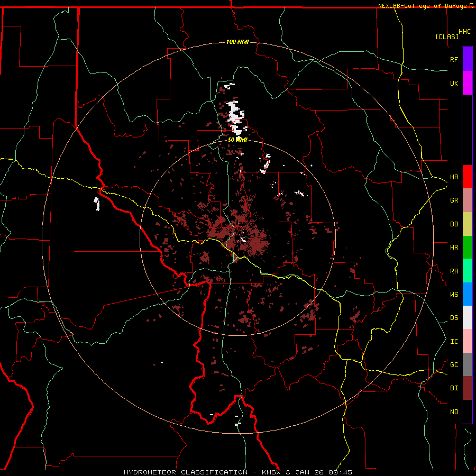This screenshot has height=476, width=476.
Task: Click the HA legend label
Action: (454, 177)
